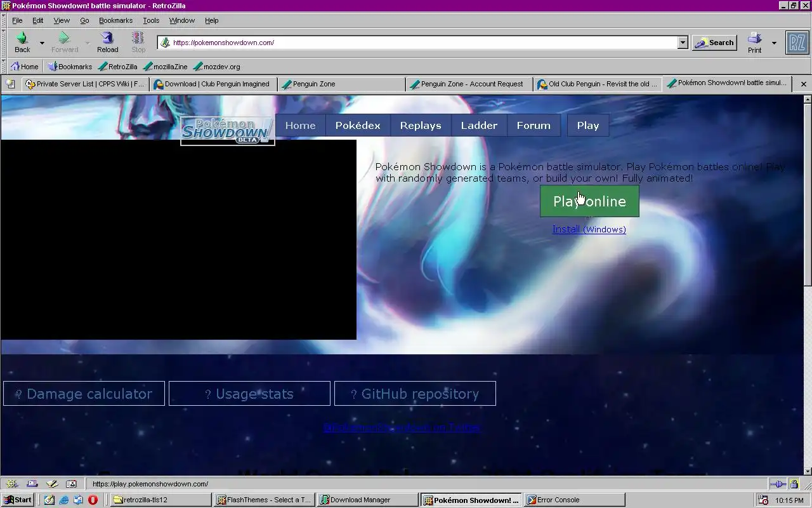The height and width of the screenshot is (508, 812).
Task: Open the File menu
Action: click(17, 20)
